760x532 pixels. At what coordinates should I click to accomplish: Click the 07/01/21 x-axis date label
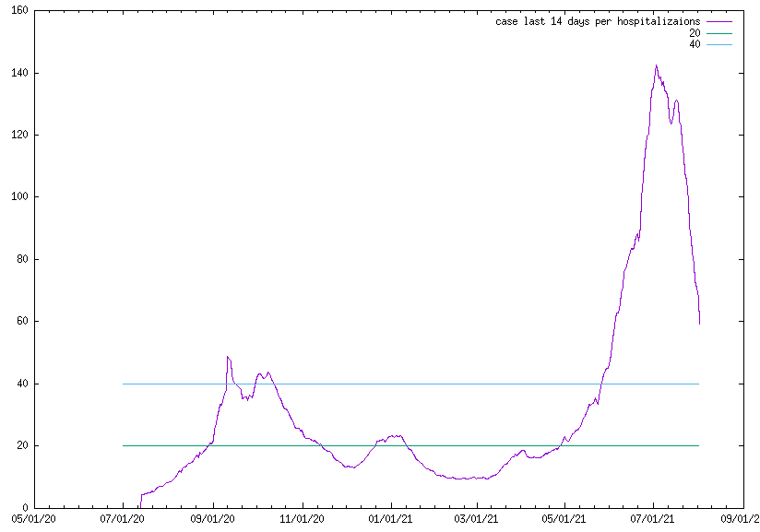click(655, 519)
